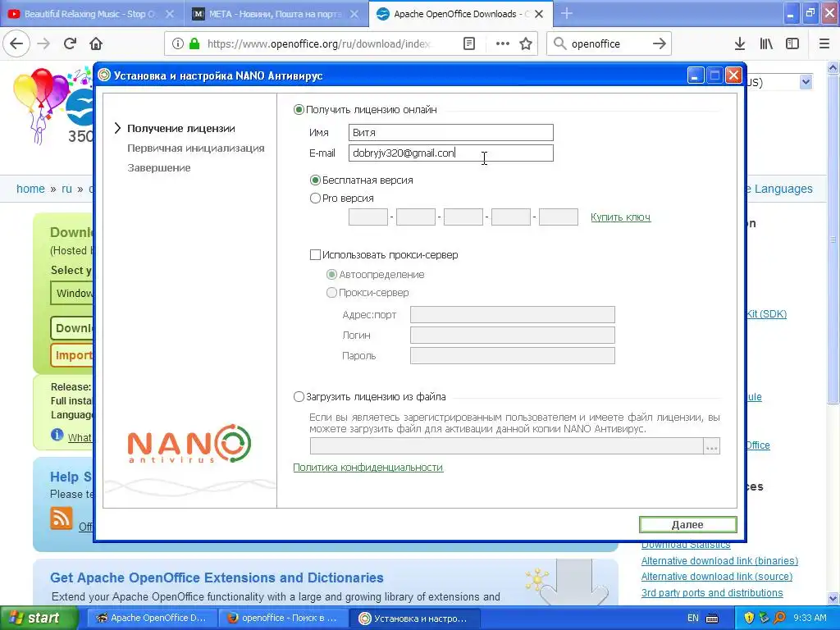840x630 pixels.
Task: Click the ru breadcrumb link
Action: (66, 189)
